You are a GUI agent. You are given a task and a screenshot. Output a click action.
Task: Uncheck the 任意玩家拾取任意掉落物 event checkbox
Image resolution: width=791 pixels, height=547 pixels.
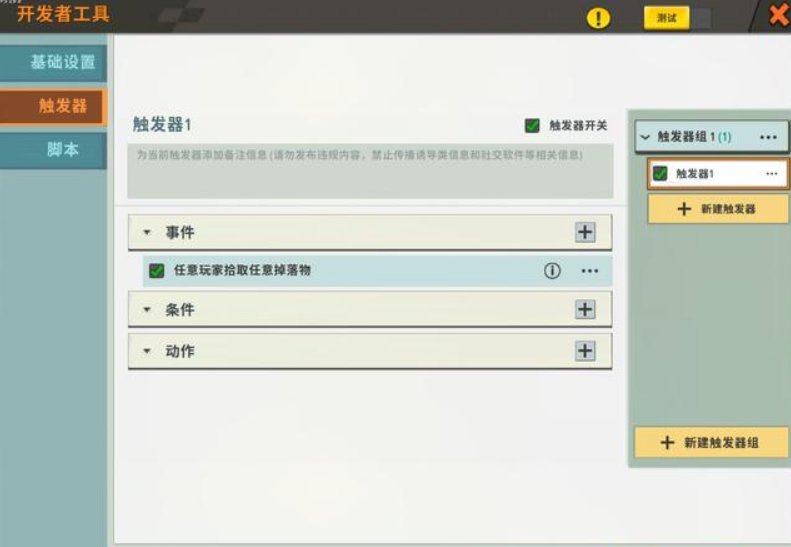click(157, 271)
